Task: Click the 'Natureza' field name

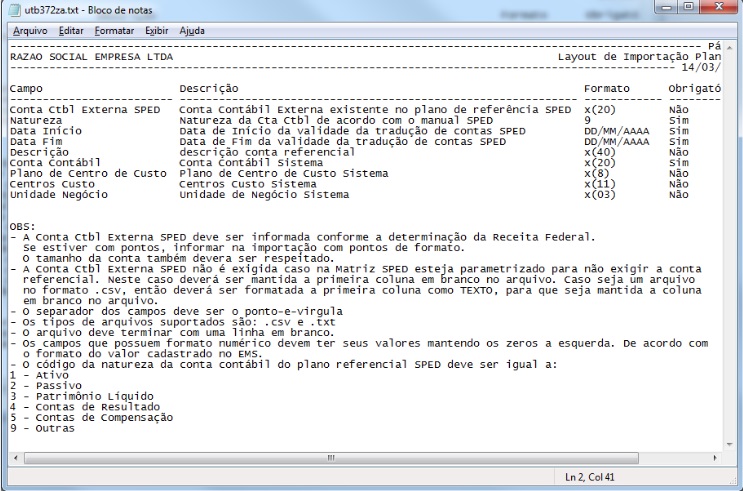Action: [x=36, y=120]
